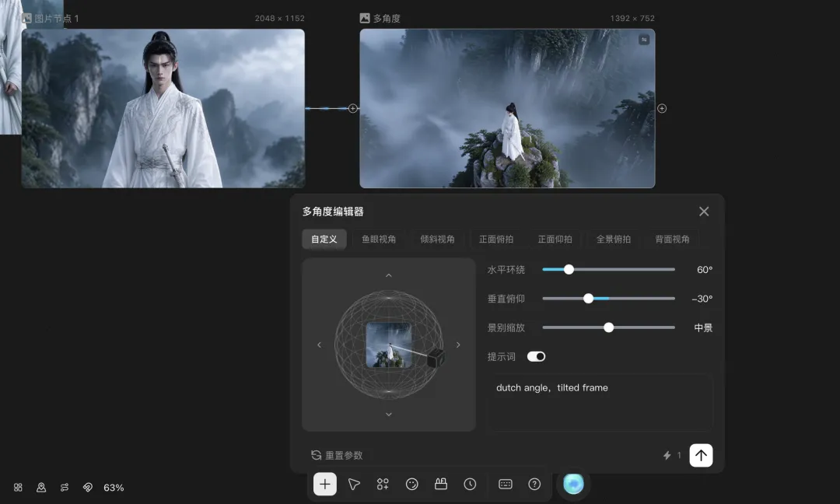Viewport: 840px width, 504px height.
Task: Click the down chevron below the sphere
Action: pos(389,414)
